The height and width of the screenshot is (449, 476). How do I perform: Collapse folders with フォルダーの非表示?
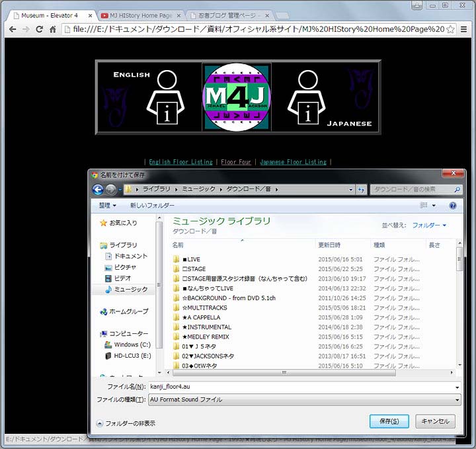[x=126, y=423]
